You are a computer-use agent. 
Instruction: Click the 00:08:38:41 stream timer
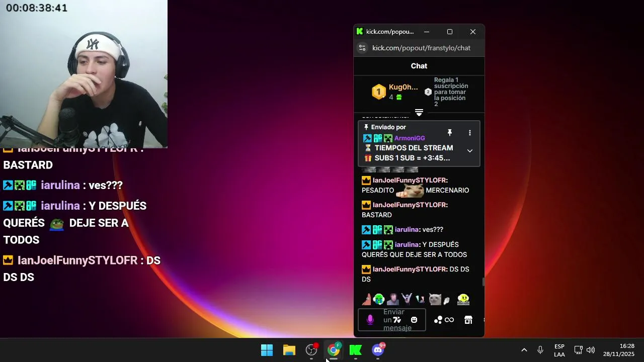tap(37, 8)
